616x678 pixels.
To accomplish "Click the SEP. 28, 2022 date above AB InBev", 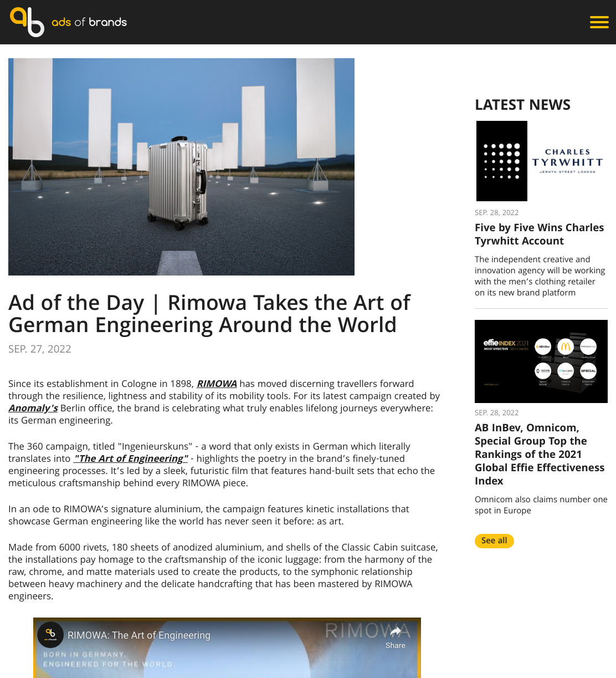I will 497,412.
